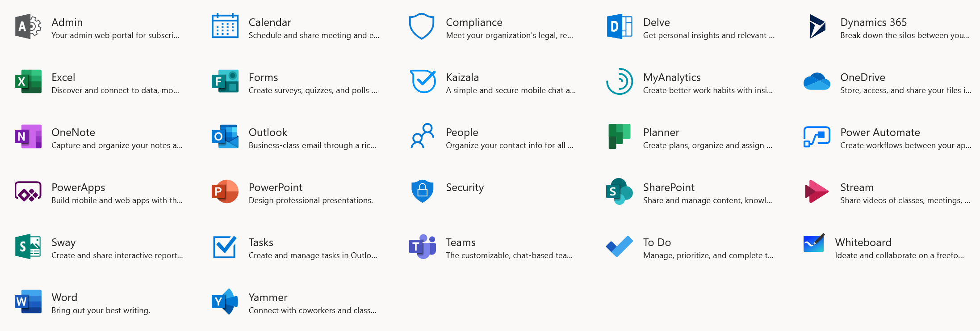The image size is (980, 331).
Task: Open the Compliance shield icon
Action: click(x=422, y=26)
